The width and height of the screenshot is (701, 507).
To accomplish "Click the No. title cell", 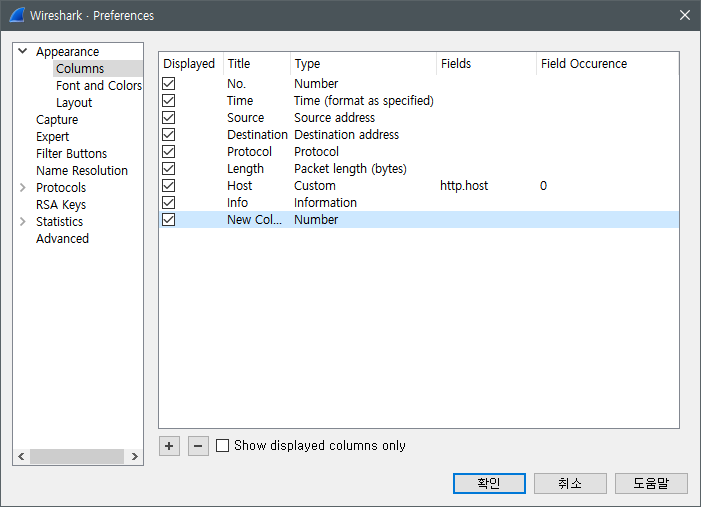I will 236,84.
